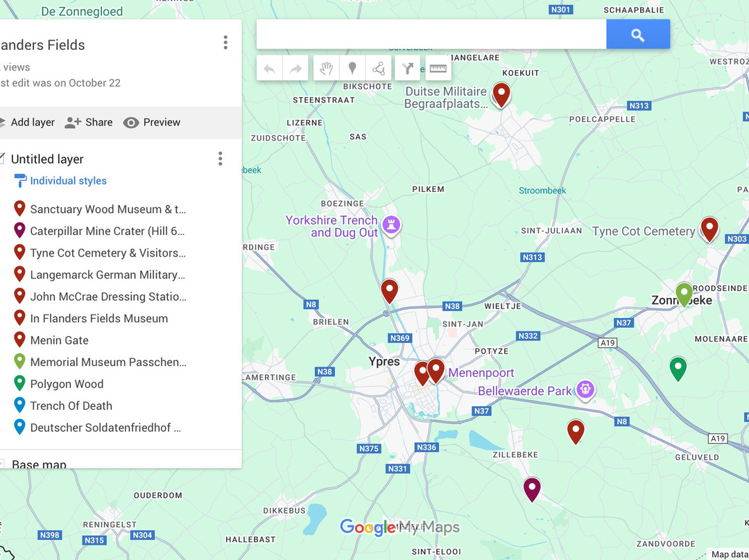
Task: Click the Preview button
Action: pos(152,123)
